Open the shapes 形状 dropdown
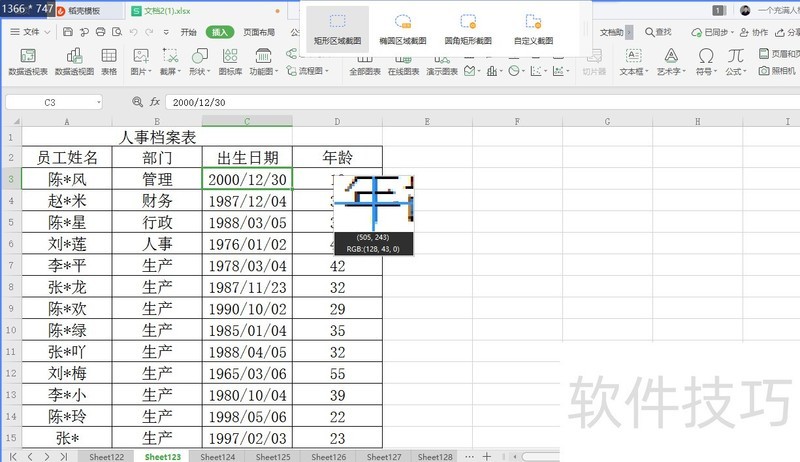800x462 pixels. click(x=199, y=62)
